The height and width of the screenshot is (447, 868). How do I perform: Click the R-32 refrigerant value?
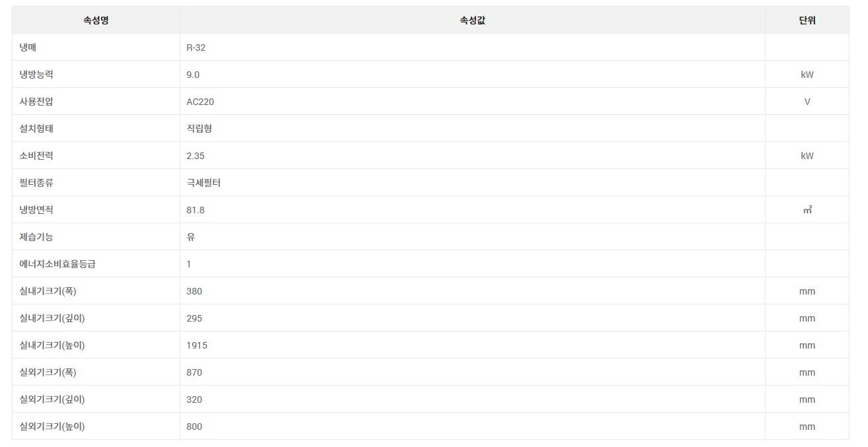point(197,48)
